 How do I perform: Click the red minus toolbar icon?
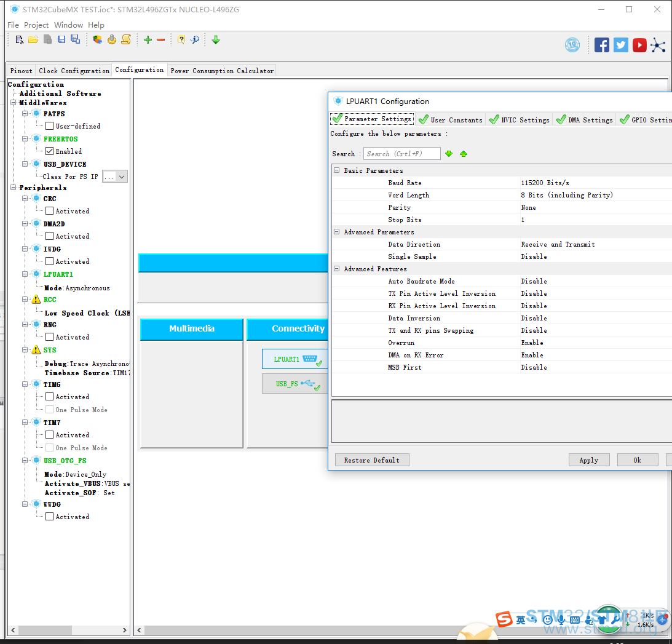click(160, 40)
